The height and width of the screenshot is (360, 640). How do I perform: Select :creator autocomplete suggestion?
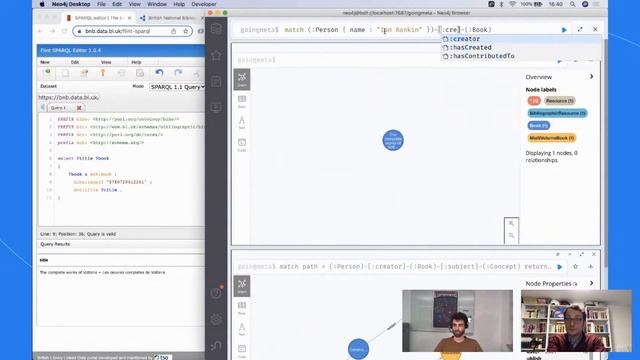coord(521,39)
